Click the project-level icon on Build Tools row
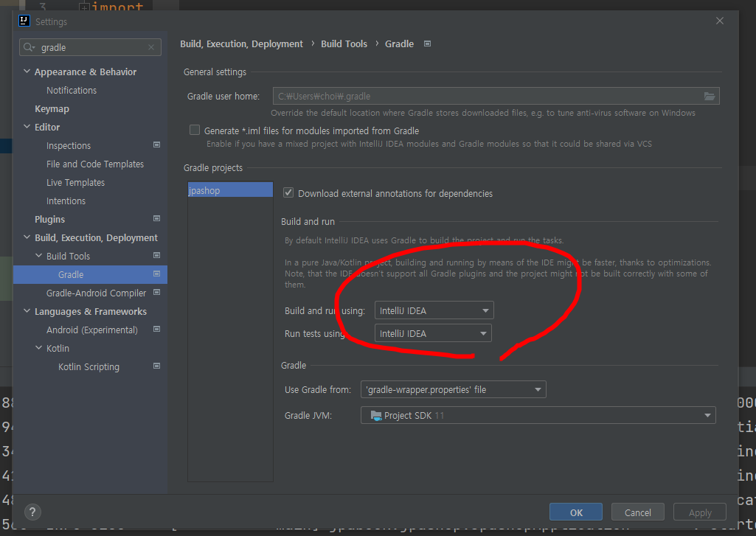This screenshot has height=536, width=756. [156, 256]
